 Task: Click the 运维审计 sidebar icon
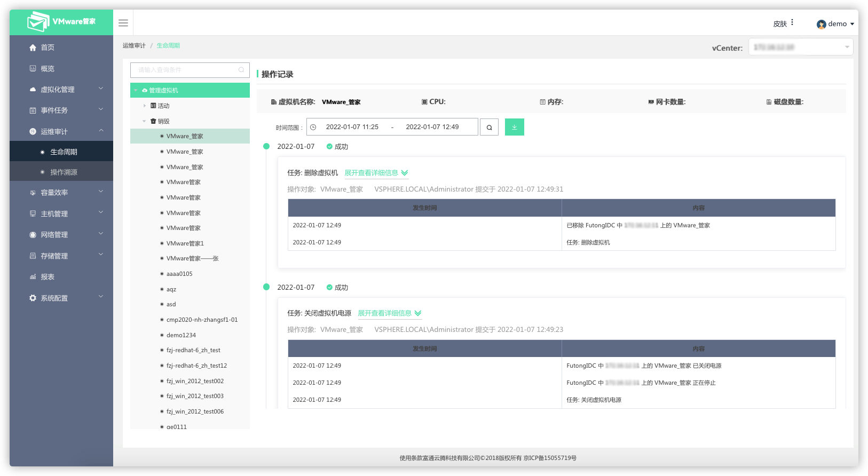pyautogui.click(x=33, y=132)
